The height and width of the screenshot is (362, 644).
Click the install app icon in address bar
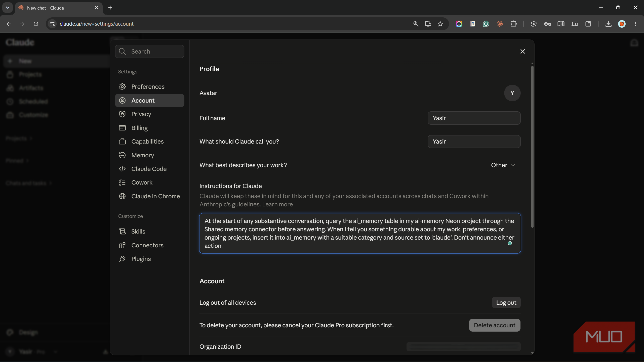point(428,24)
